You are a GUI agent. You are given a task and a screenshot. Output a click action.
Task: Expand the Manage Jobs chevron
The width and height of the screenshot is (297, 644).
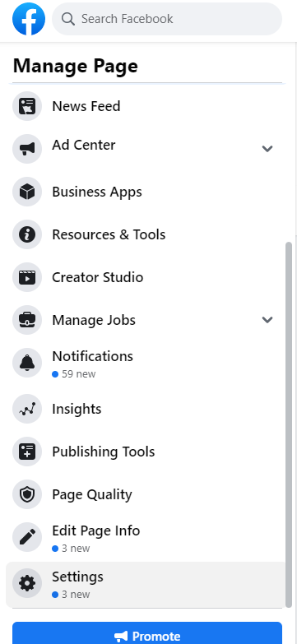pos(267,320)
